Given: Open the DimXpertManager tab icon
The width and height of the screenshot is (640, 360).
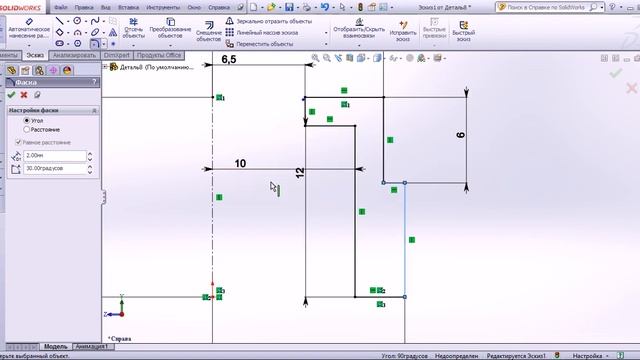Looking at the screenshot, I should point(53,70).
